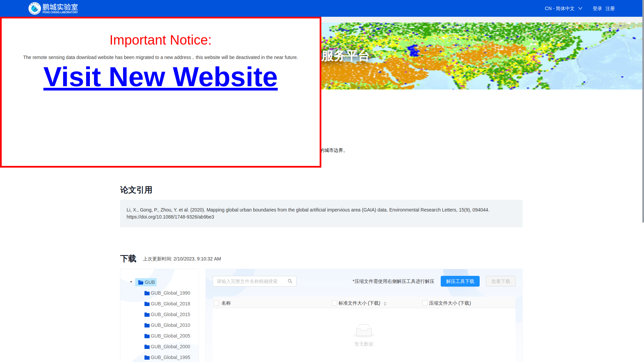The image size is (644, 362).
Task: Open the GUB_Global_1995 folder
Action: pyautogui.click(x=167, y=357)
